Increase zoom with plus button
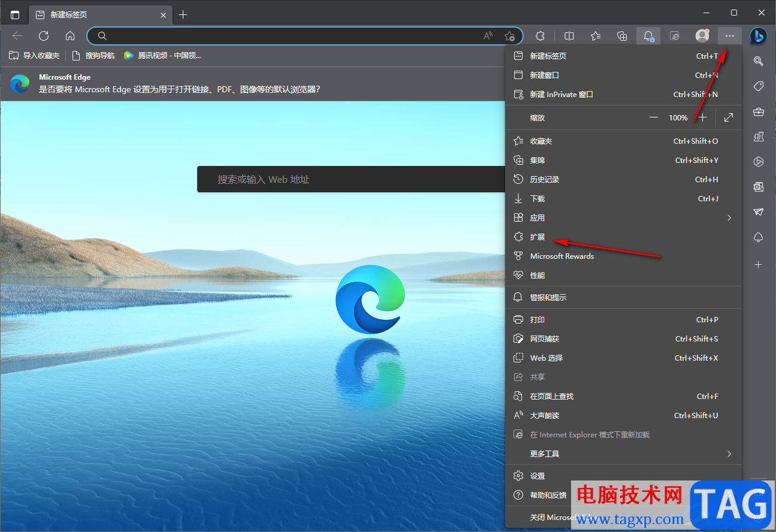This screenshot has width=776, height=532. click(703, 118)
